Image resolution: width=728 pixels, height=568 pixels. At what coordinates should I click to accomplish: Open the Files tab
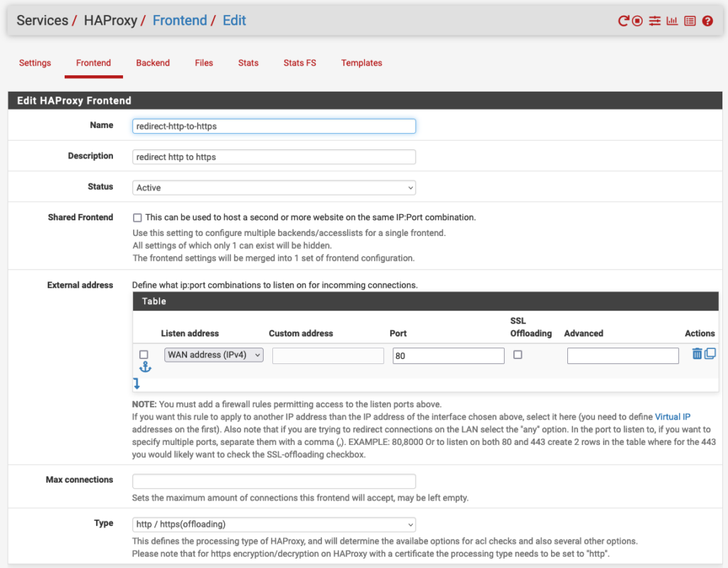point(204,63)
